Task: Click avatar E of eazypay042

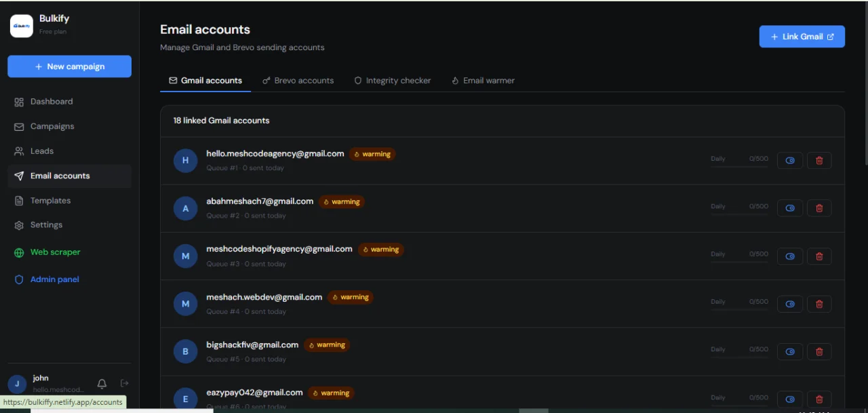Action: (x=186, y=399)
